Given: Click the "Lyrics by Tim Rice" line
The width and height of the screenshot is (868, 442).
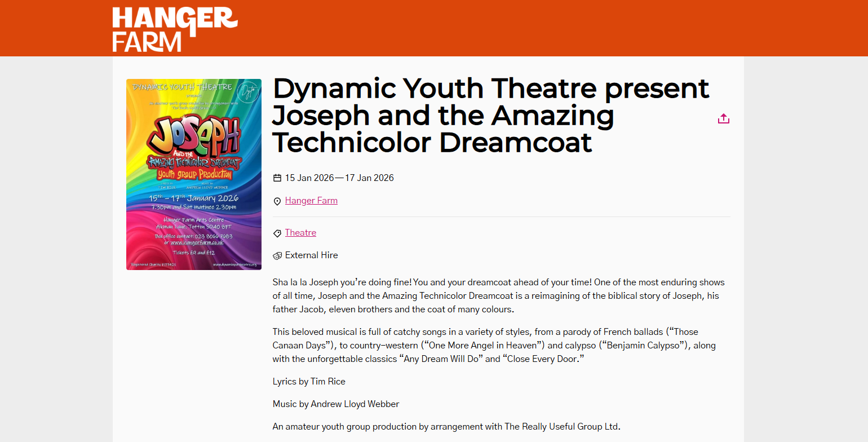Looking at the screenshot, I should click(309, 382).
